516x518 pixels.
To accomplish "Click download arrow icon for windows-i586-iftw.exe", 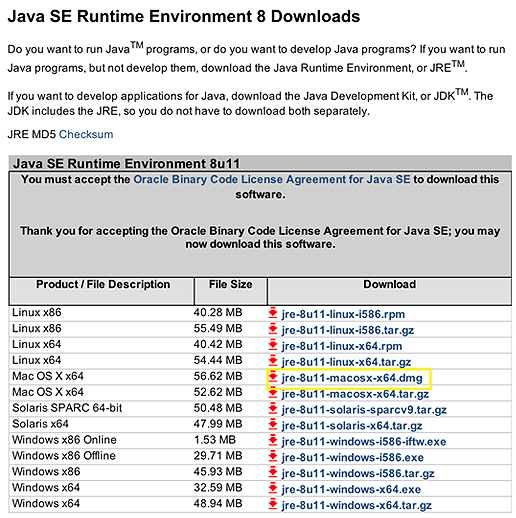I will [x=273, y=441].
